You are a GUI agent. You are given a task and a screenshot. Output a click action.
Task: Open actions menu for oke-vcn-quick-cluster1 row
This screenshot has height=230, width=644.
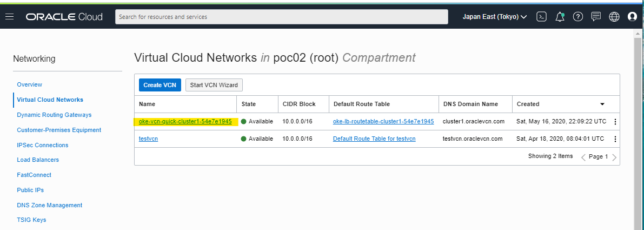(615, 122)
